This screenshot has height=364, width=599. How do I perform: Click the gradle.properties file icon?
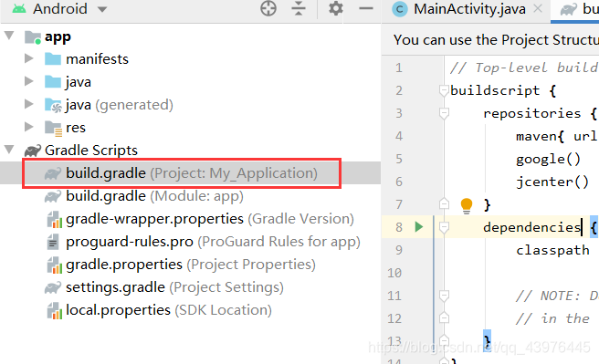(x=54, y=265)
